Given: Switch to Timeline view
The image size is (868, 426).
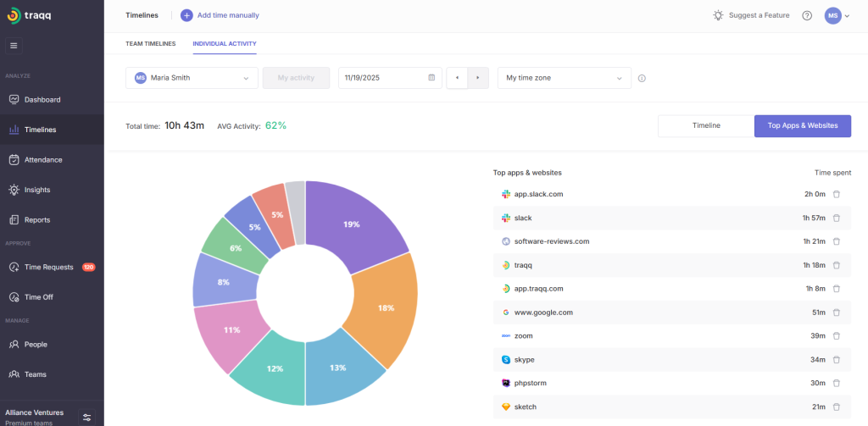Looking at the screenshot, I should click(x=705, y=125).
